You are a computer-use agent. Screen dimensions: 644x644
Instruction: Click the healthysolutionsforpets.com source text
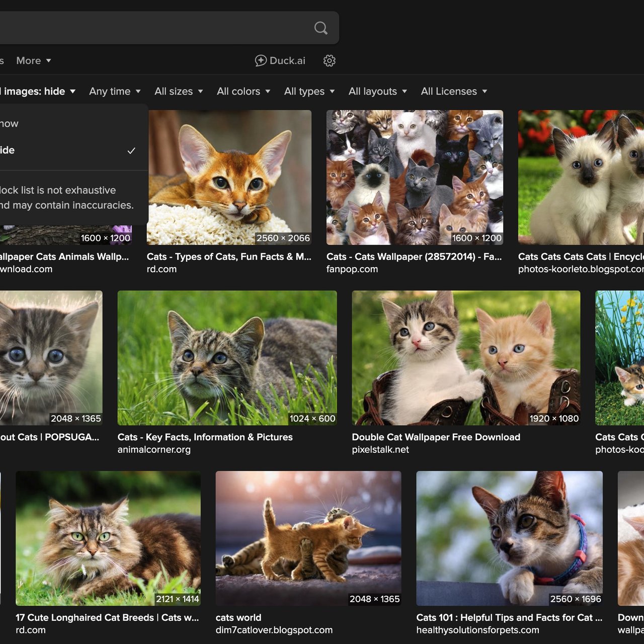tap(477, 630)
